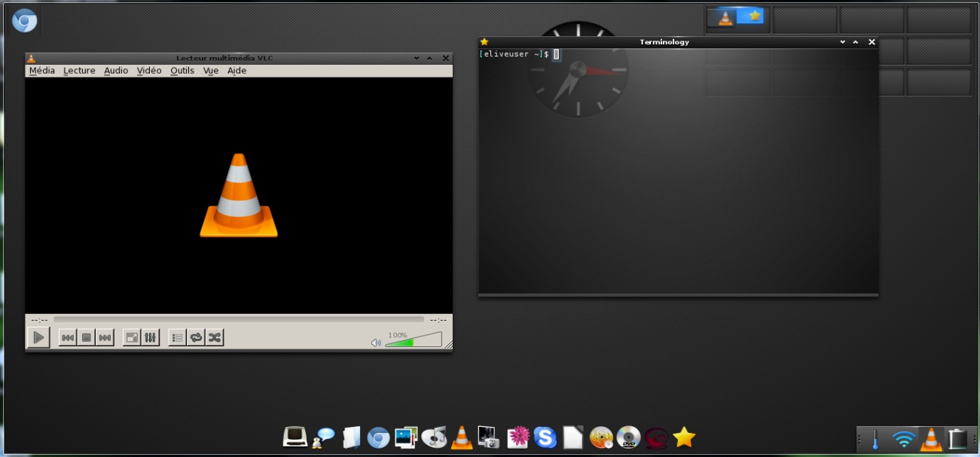Shade Terminology window with down chevron
The image size is (980, 457).
pos(843,42)
